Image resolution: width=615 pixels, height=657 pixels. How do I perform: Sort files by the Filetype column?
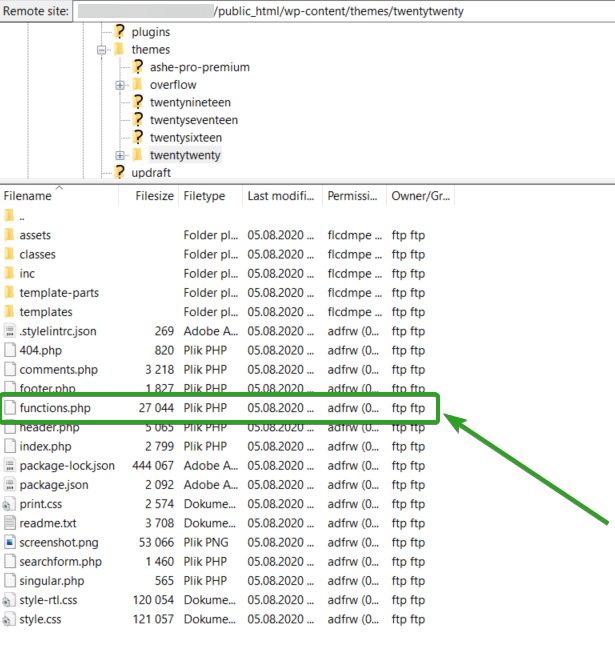pyautogui.click(x=211, y=196)
